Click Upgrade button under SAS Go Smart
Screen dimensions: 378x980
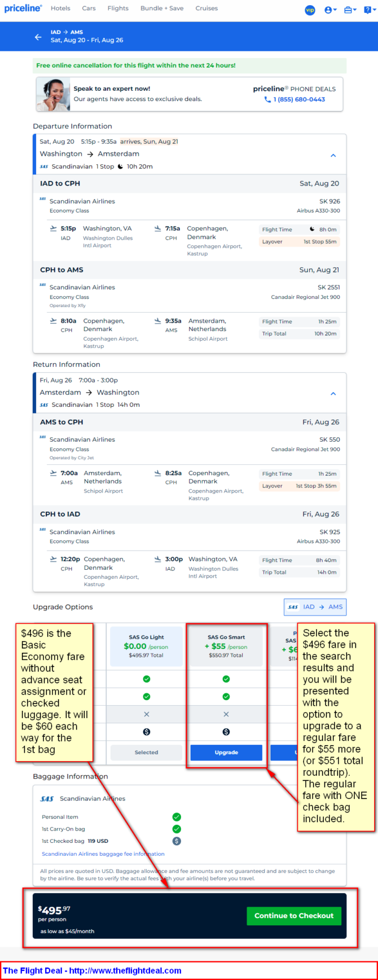click(226, 752)
